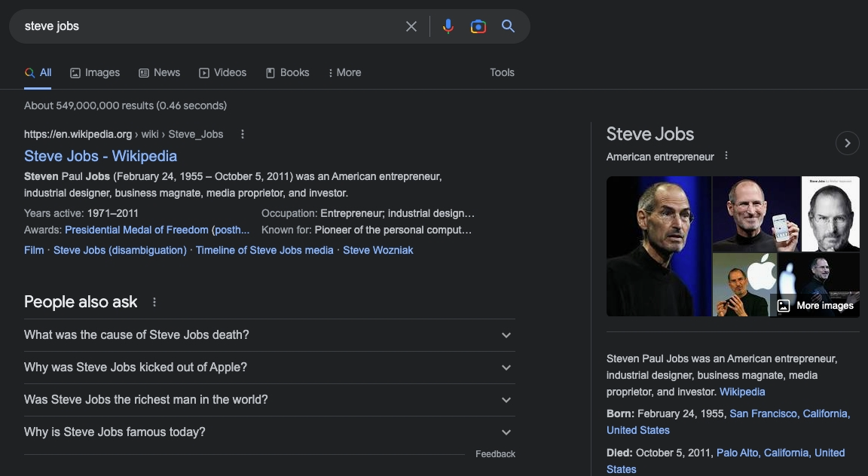Viewport: 868px width, 476px height.
Task: Open search by image camera icon
Action: pyautogui.click(x=478, y=26)
